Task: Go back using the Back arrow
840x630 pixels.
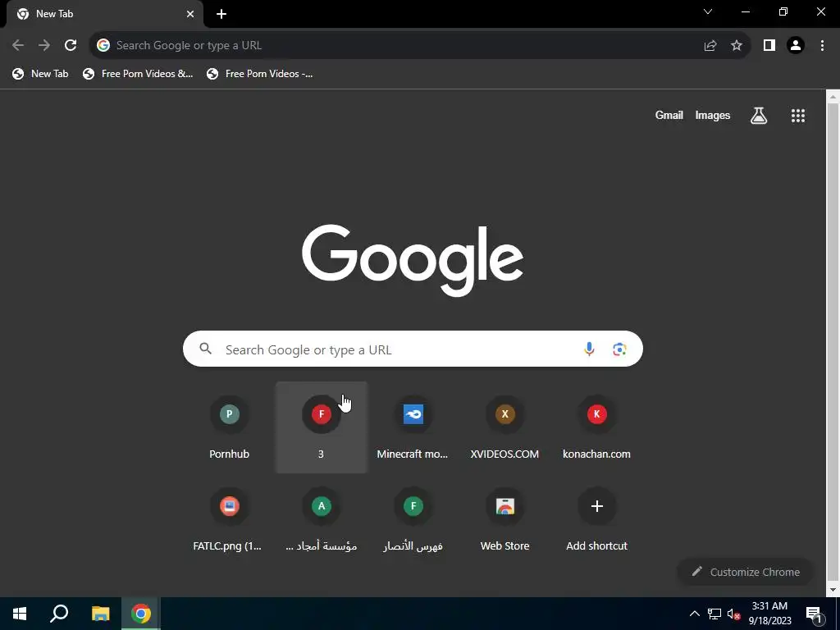Action: tap(18, 46)
